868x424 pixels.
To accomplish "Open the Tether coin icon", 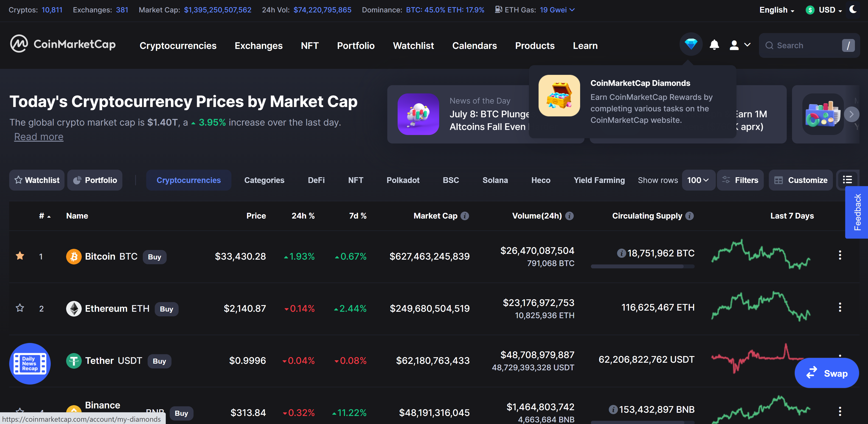I will (x=74, y=361).
